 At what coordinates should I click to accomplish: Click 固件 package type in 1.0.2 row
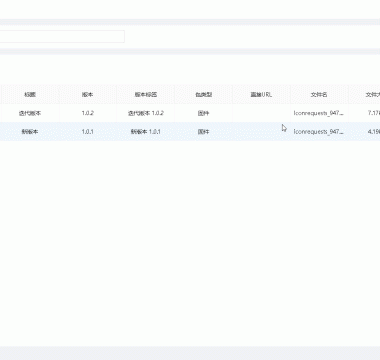(x=204, y=113)
